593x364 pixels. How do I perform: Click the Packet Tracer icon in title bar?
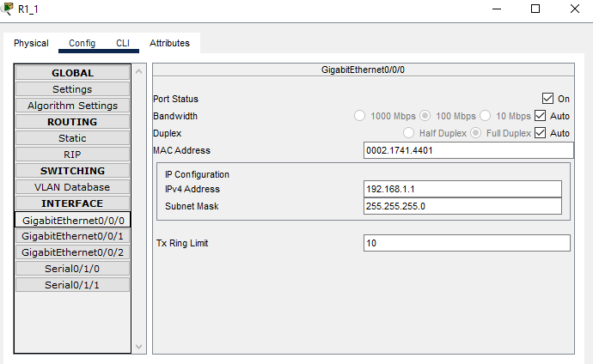tap(9, 9)
